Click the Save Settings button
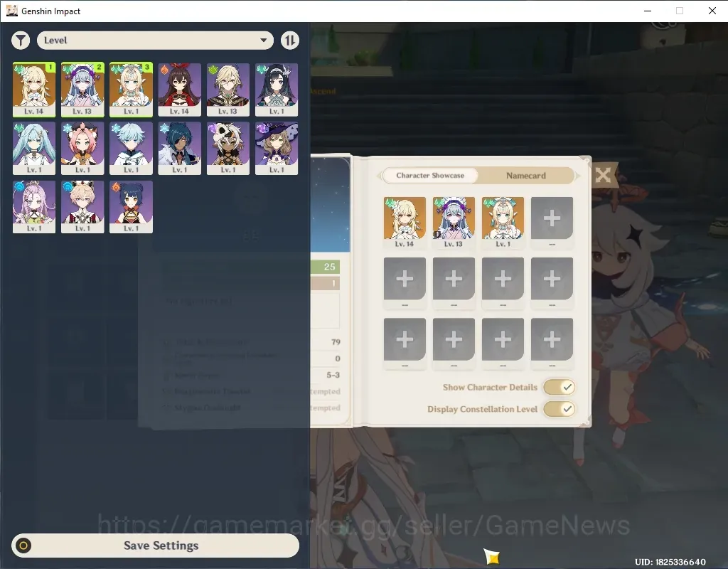This screenshot has height=569, width=728. [x=155, y=546]
